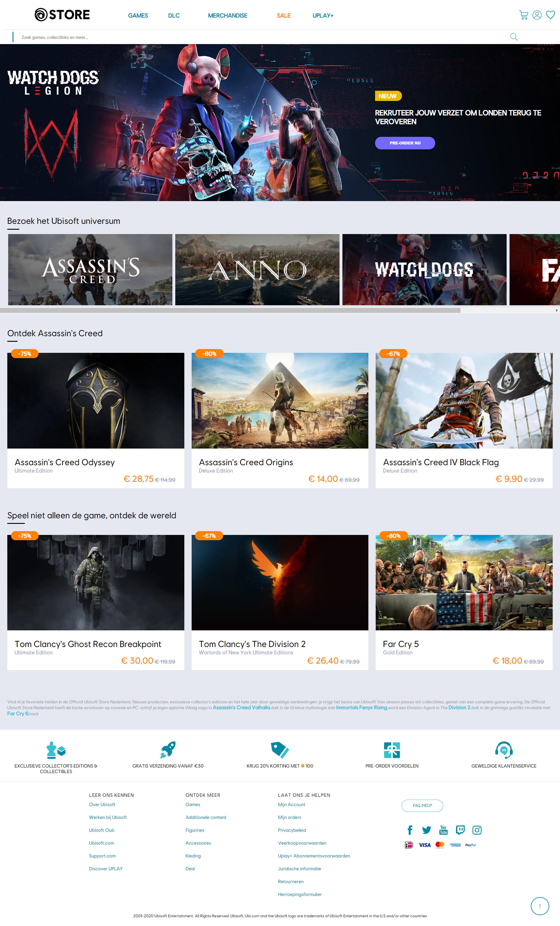Open the shopping cart icon
The width and height of the screenshot is (560, 926).
[x=523, y=15]
